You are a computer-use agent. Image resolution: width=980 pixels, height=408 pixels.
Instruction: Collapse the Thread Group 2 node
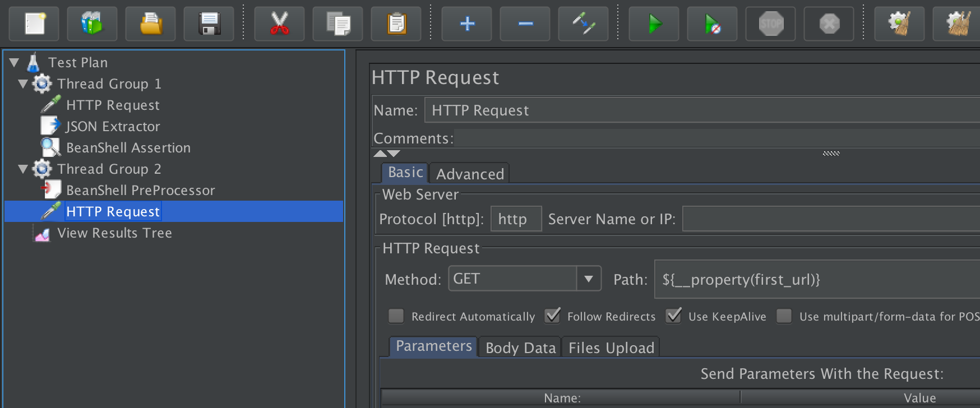click(23, 169)
